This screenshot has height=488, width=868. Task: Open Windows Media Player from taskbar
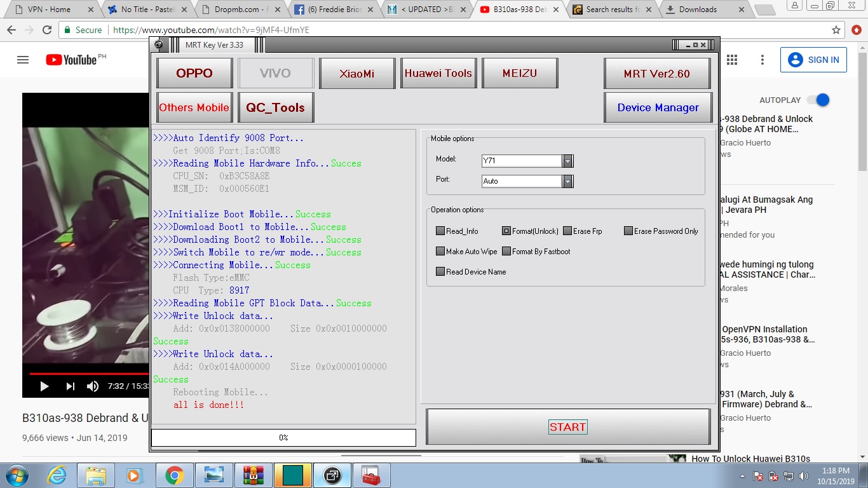pyautogui.click(x=135, y=475)
